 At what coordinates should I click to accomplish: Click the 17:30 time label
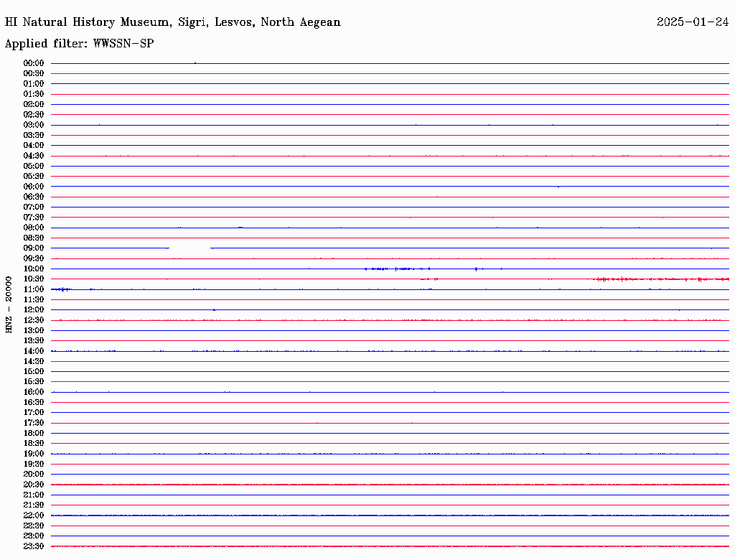point(34,423)
